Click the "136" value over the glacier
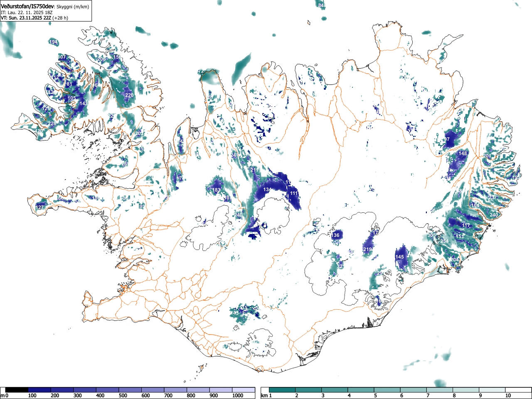The image size is (532, 399). click(335, 235)
